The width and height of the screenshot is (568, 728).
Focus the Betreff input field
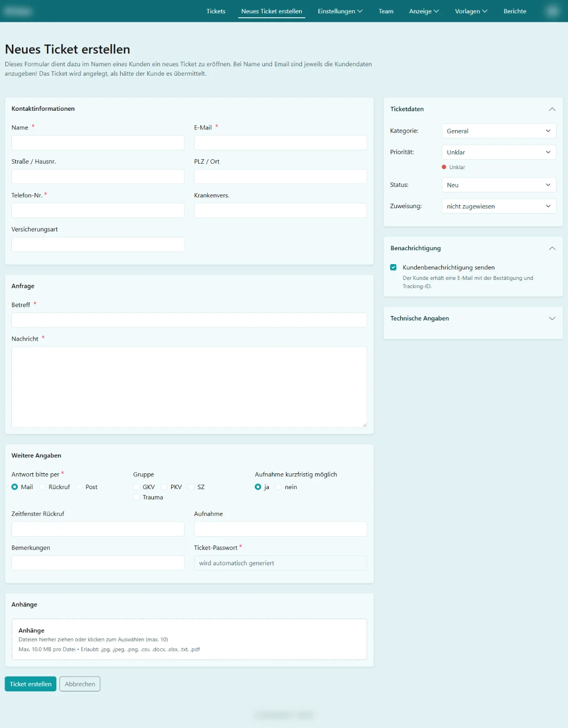[189, 320]
